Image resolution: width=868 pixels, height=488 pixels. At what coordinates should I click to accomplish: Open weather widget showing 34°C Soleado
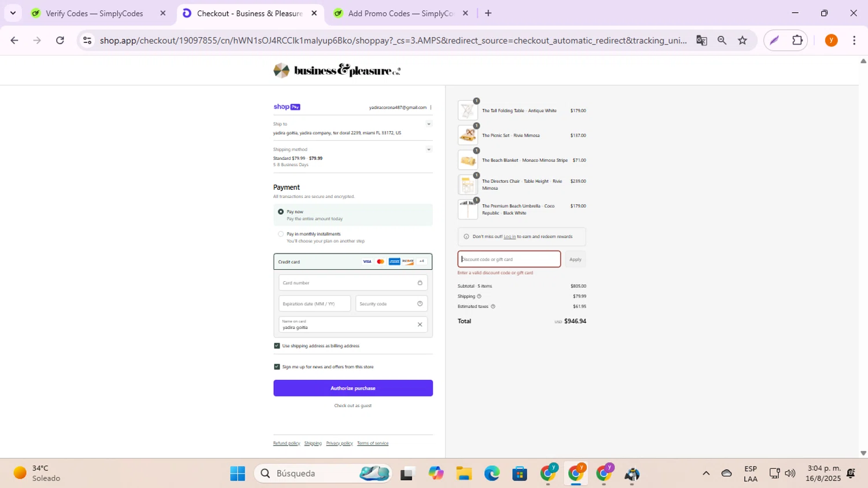[37, 474]
